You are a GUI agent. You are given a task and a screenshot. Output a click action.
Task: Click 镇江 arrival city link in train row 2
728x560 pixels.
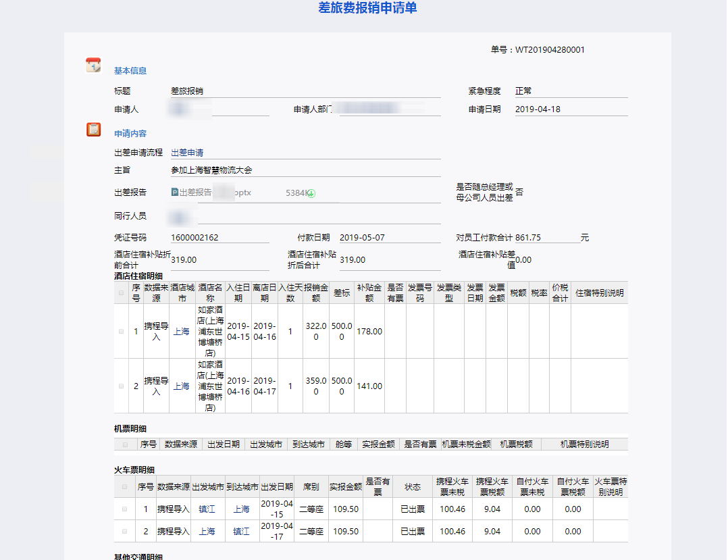242,531
